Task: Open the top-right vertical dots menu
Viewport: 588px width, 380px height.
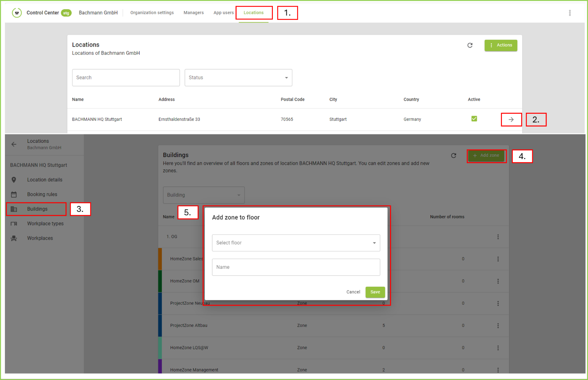Action: [570, 13]
